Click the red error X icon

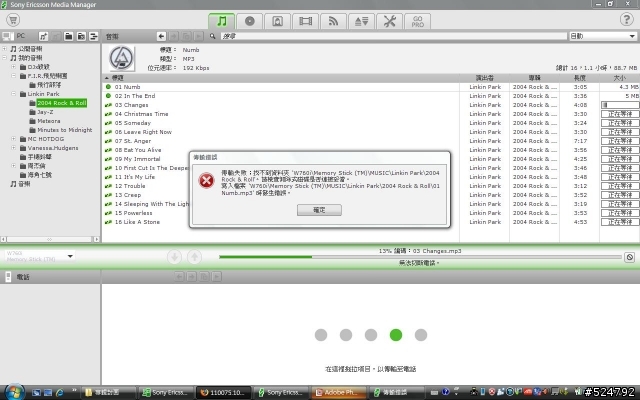tap(207, 180)
